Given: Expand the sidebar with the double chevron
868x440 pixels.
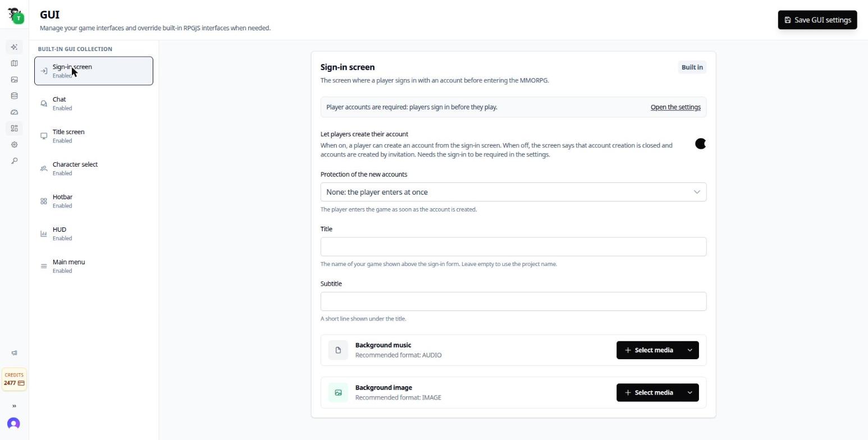Looking at the screenshot, I should [14, 406].
